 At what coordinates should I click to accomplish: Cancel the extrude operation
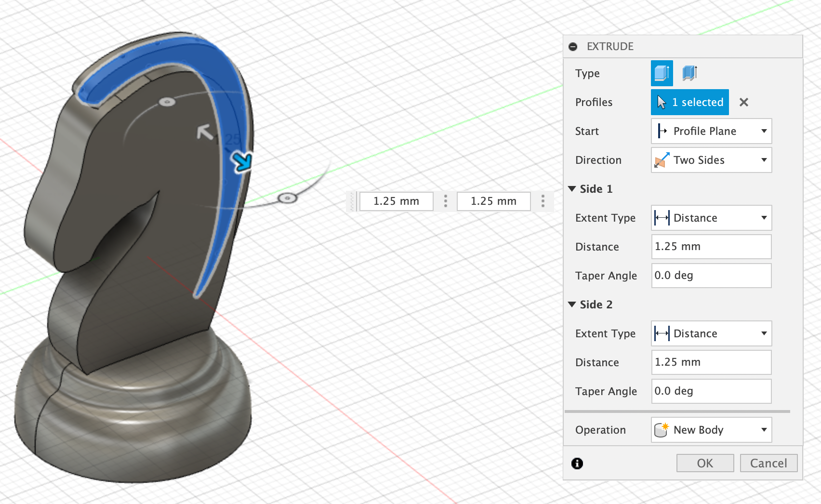[768, 463]
